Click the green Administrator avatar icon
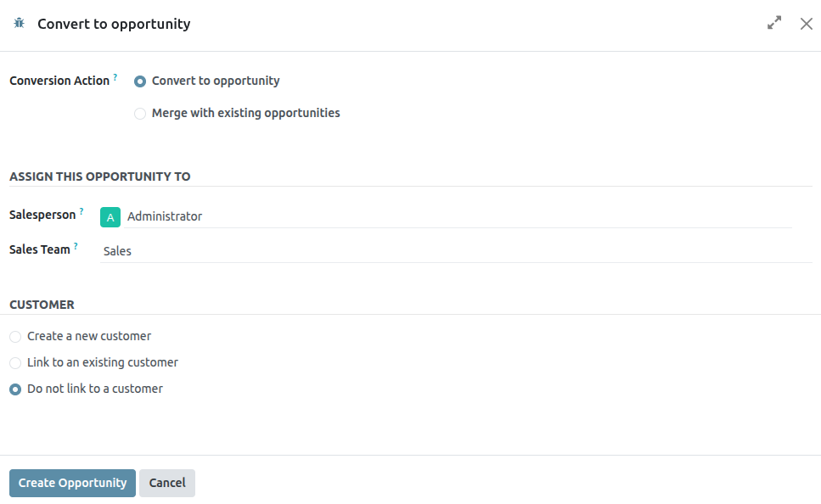821x504 pixels. 110,217
